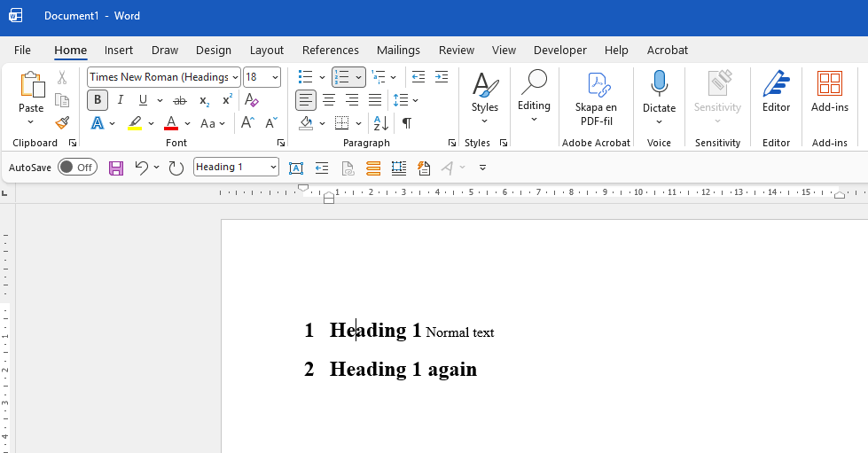Toggle Italic formatting
The image size is (868, 453).
coord(120,100)
